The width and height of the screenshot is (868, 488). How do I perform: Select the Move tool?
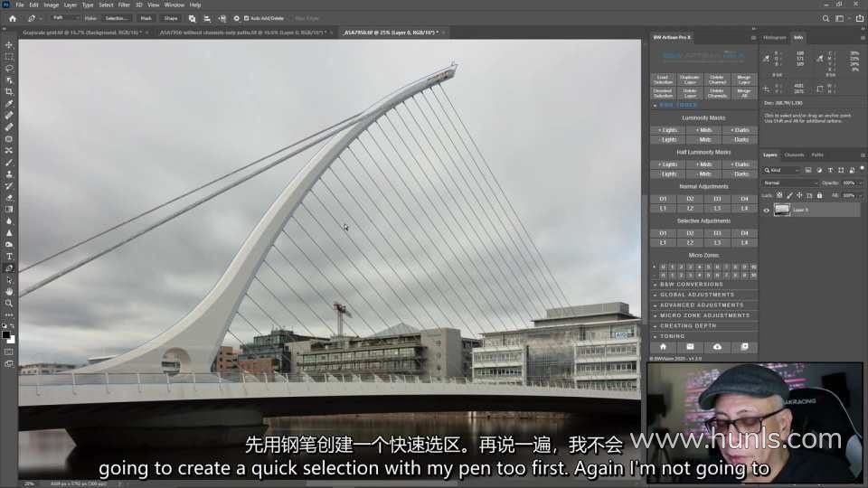[9, 44]
